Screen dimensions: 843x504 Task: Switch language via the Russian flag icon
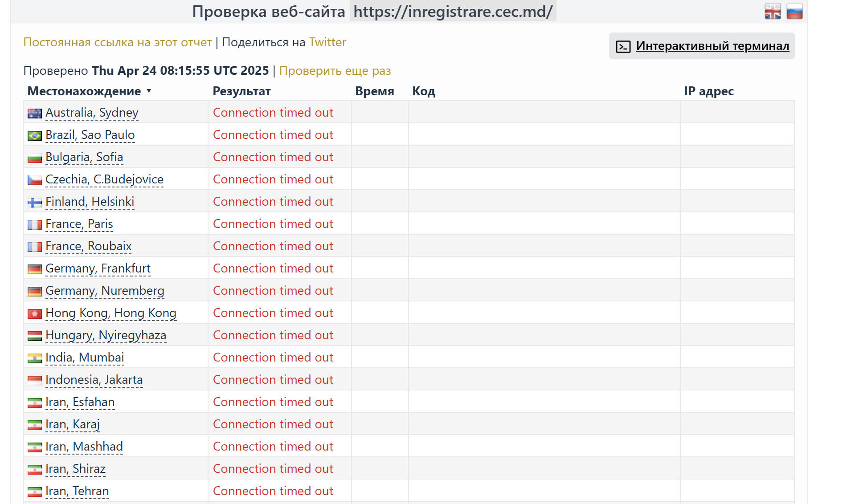794,12
